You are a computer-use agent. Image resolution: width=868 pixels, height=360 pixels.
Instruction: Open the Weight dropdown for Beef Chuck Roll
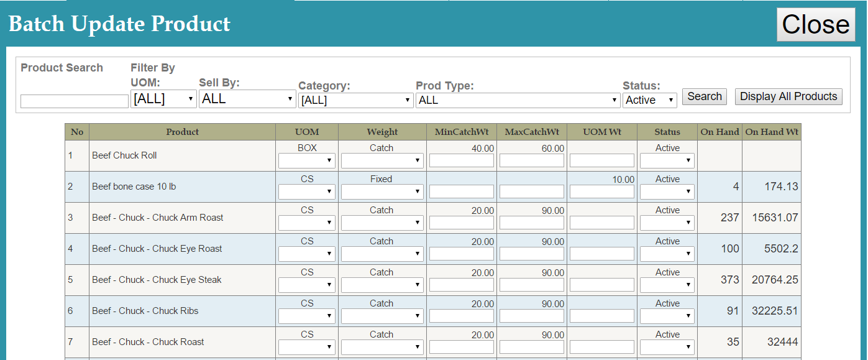382,160
